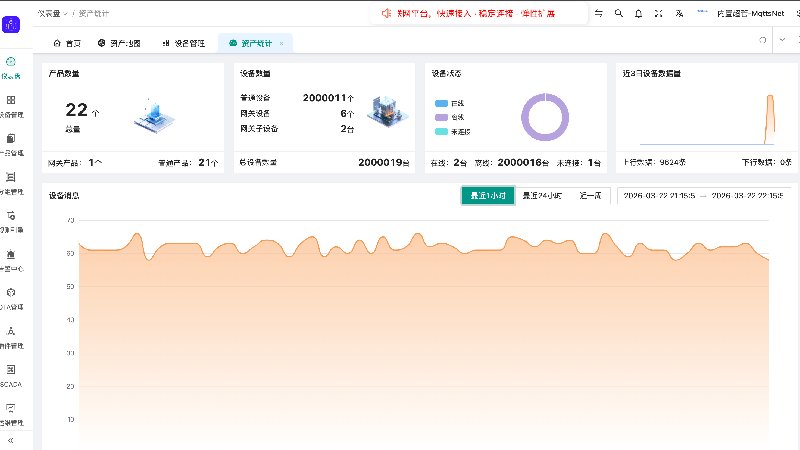
Task: Click the blue product illustration image
Action: [x=154, y=116]
